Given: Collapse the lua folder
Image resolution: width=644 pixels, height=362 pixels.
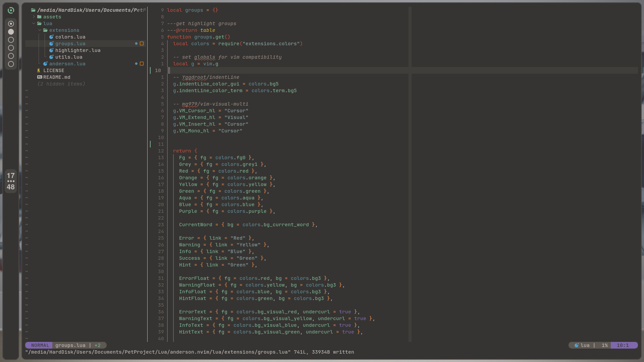Looking at the screenshot, I should click(34, 23).
